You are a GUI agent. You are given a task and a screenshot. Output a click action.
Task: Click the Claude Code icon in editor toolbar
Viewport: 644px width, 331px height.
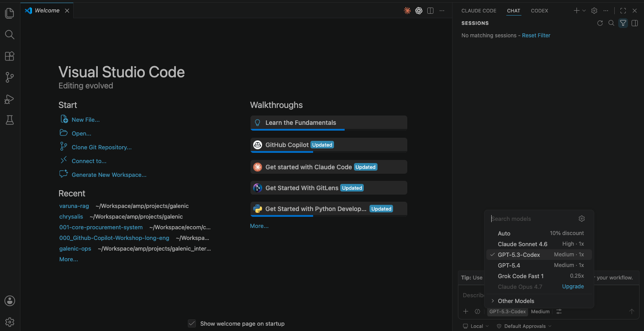click(407, 11)
